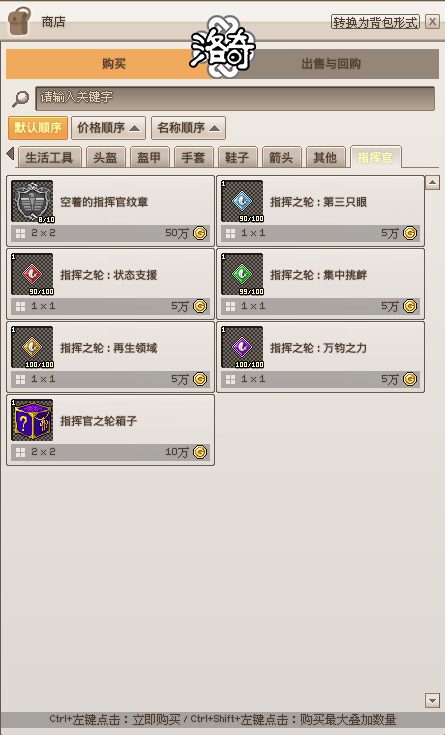Select the 指挥官之轮箱子 mystery box icon

pyautogui.click(x=32, y=420)
